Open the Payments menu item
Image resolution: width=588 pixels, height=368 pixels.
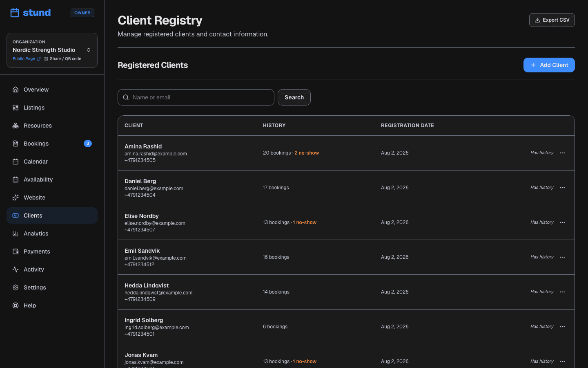[x=52, y=251]
